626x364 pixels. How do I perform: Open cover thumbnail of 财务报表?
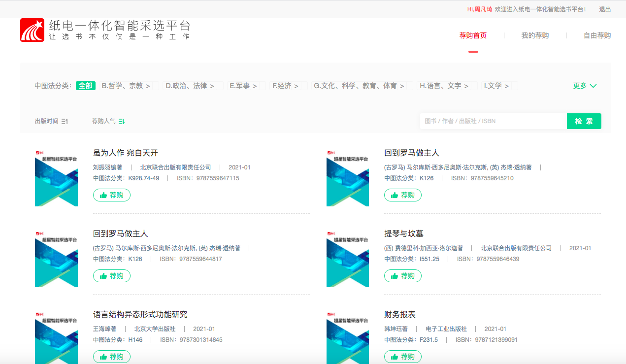pyautogui.click(x=348, y=337)
